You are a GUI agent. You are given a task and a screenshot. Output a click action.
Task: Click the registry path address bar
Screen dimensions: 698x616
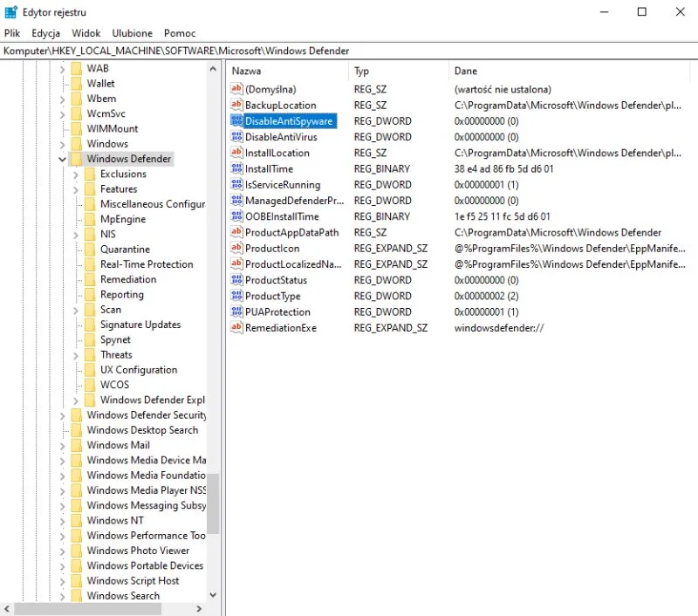pyautogui.click(x=349, y=51)
